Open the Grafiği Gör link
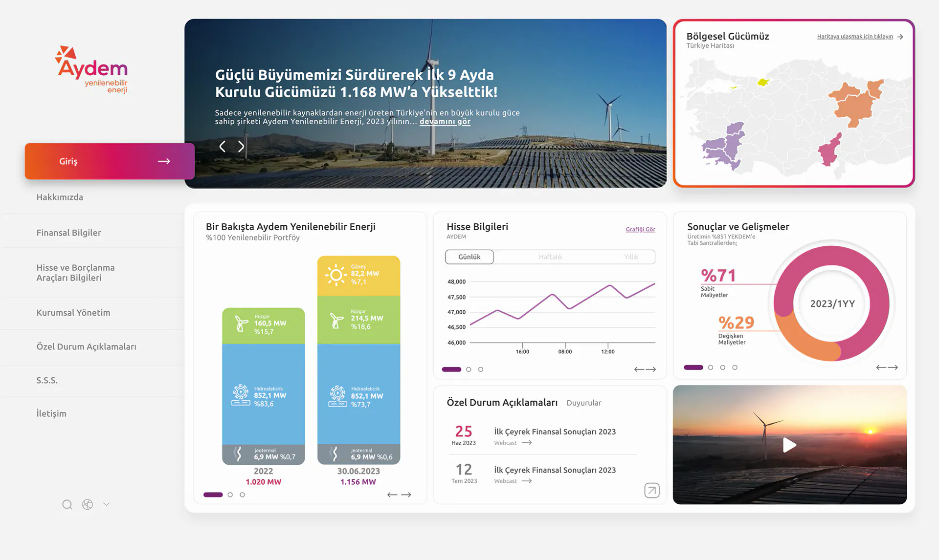Screen dimensions: 939x560 (x=640, y=229)
